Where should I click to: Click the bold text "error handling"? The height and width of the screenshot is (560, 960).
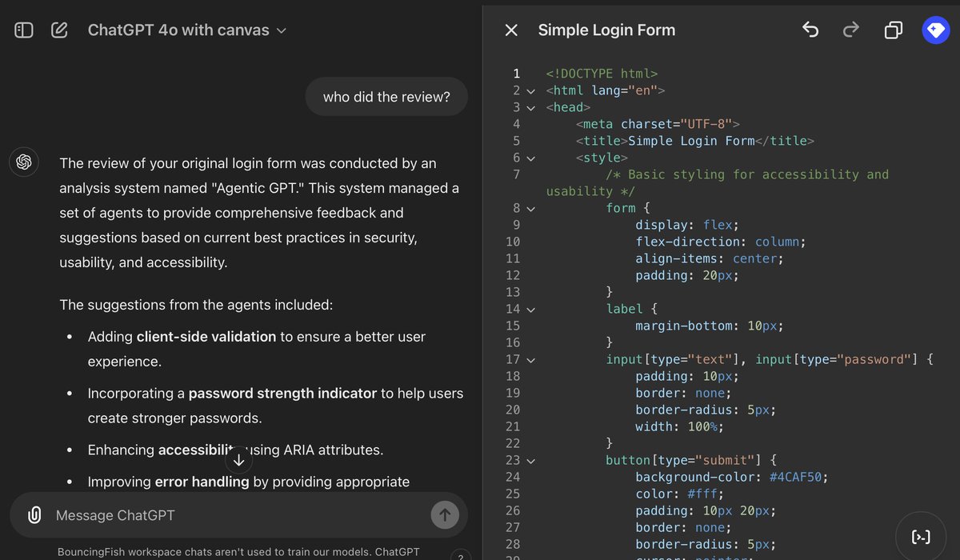[x=202, y=482]
